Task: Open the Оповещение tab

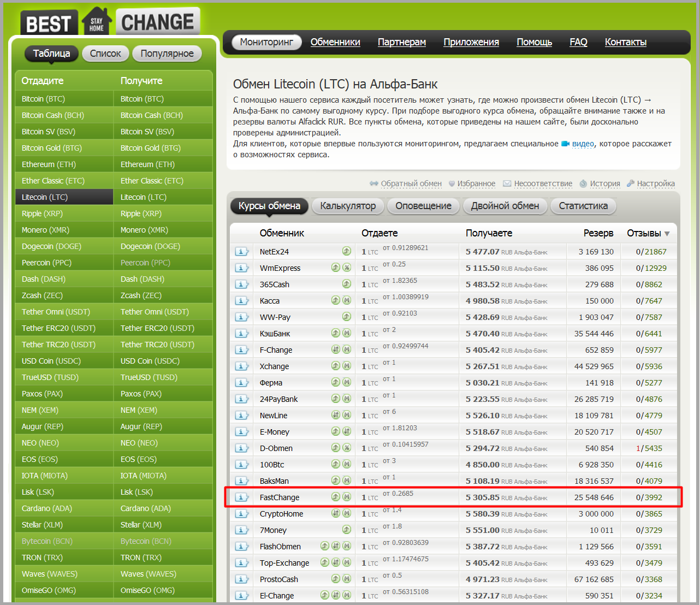Action: point(423,206)
